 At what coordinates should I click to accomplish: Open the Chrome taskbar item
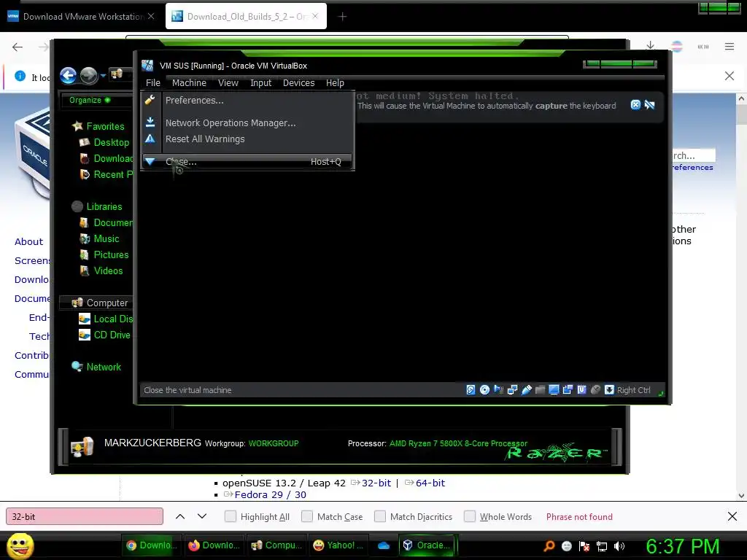152,545
